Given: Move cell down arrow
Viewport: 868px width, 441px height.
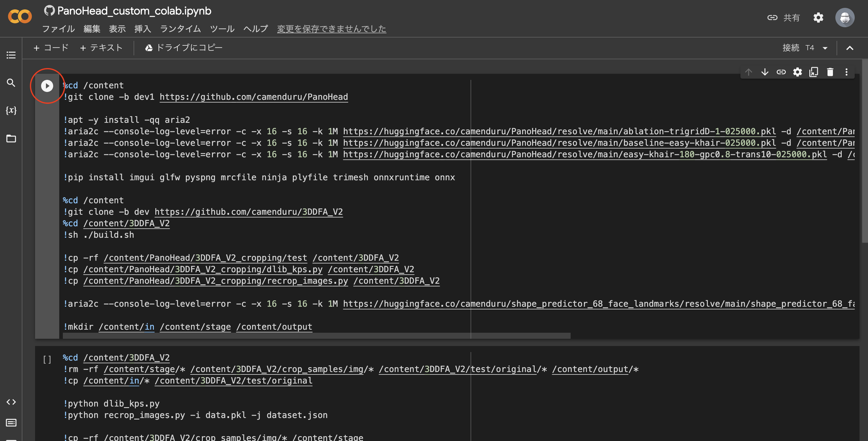Looking at the screenshot, I should pyautogui.click(x=765, y=72).
